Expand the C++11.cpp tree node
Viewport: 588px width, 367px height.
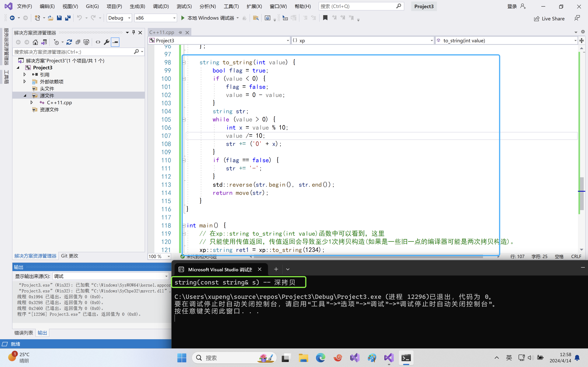point(31,103)
